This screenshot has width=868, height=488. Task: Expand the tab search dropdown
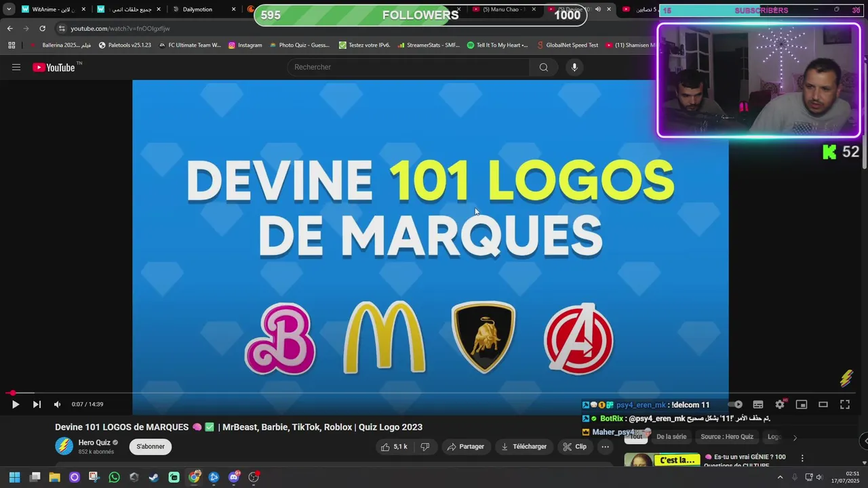[9, 9]
